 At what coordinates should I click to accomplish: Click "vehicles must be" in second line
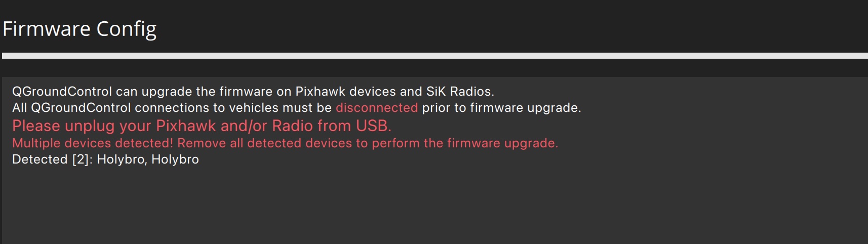280,108
